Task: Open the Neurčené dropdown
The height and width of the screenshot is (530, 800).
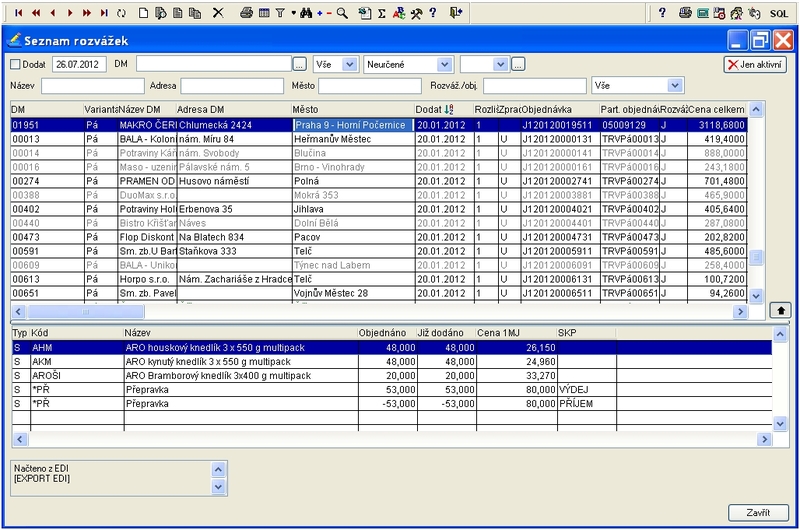Action: pyautogui.click(x=445, y=64)
